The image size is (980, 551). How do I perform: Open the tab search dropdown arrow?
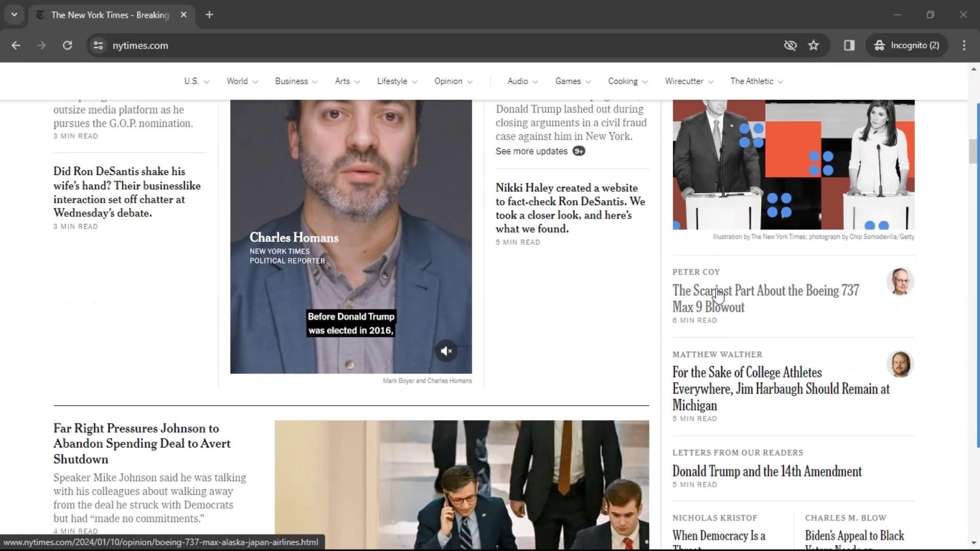pyautogui.click(x=14, y=15)
